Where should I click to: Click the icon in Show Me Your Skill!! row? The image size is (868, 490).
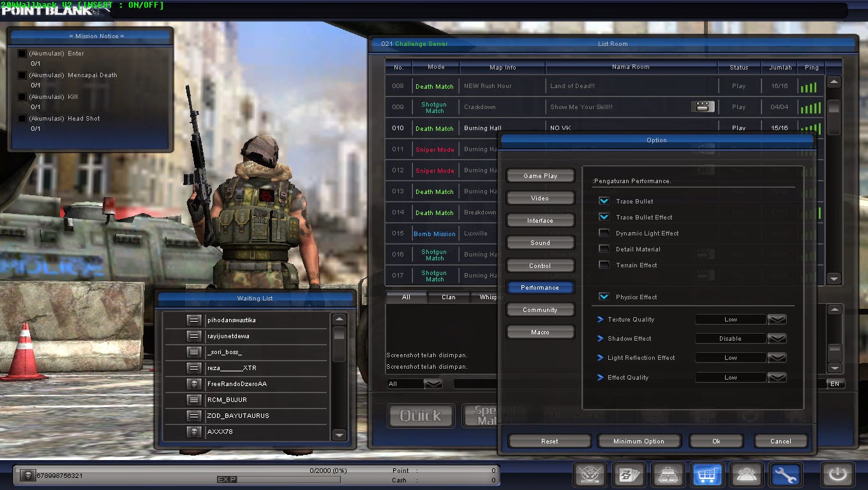tap(703, 107)
